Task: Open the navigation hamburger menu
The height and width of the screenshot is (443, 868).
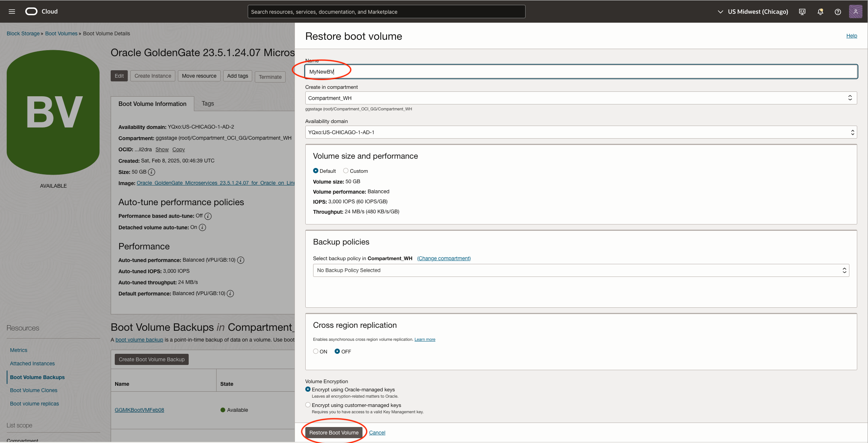Action: point(12,11)
